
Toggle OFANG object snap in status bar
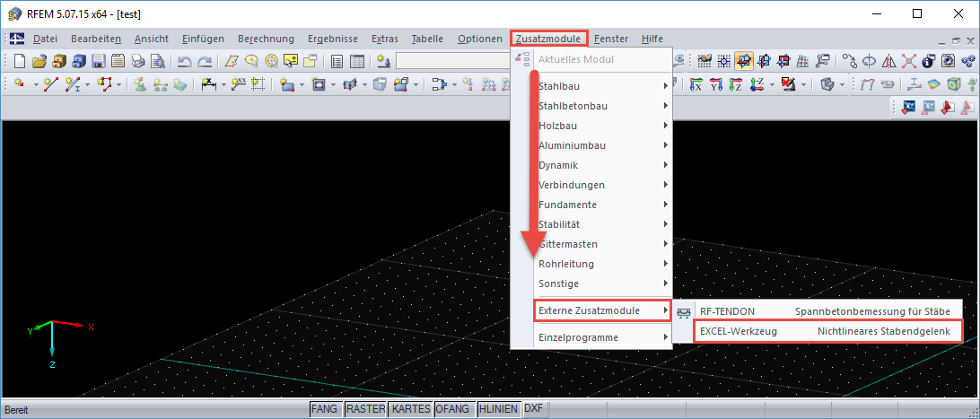[454, 409]
